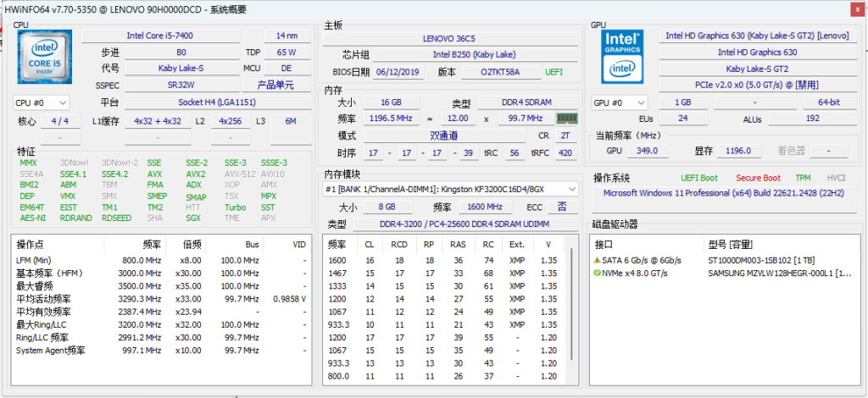Click the Socket H4 (LGA1151) platform field
This screenshot has width=868, height=398.
pos(217,102)
